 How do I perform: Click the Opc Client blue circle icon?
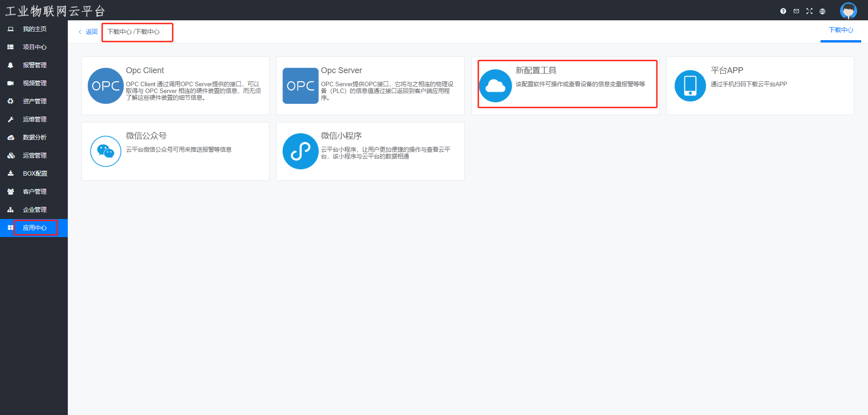[x=105, y=86]
